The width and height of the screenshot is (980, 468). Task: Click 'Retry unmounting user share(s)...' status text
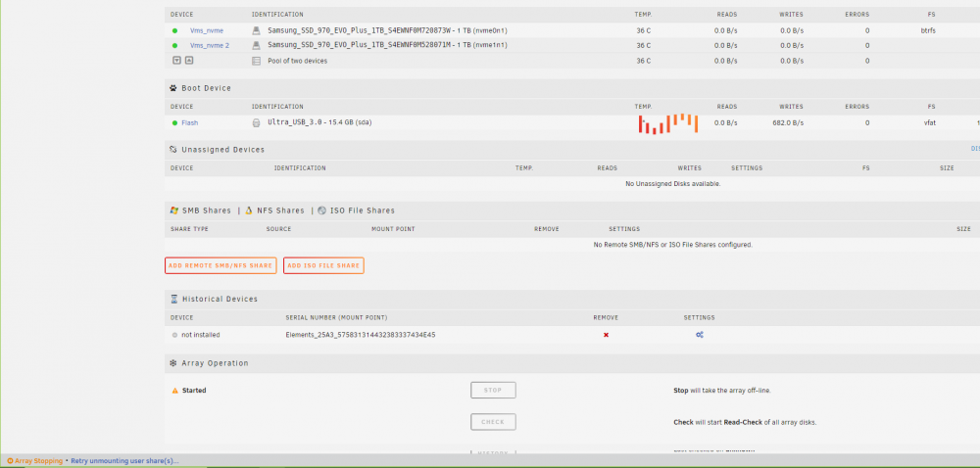[x=124, y=461]
